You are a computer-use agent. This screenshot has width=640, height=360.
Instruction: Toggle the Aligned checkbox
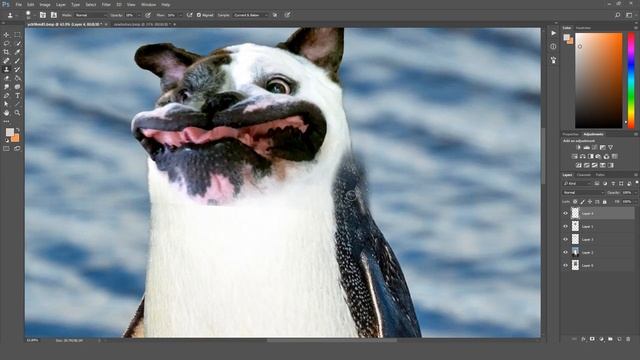point(199,15)
